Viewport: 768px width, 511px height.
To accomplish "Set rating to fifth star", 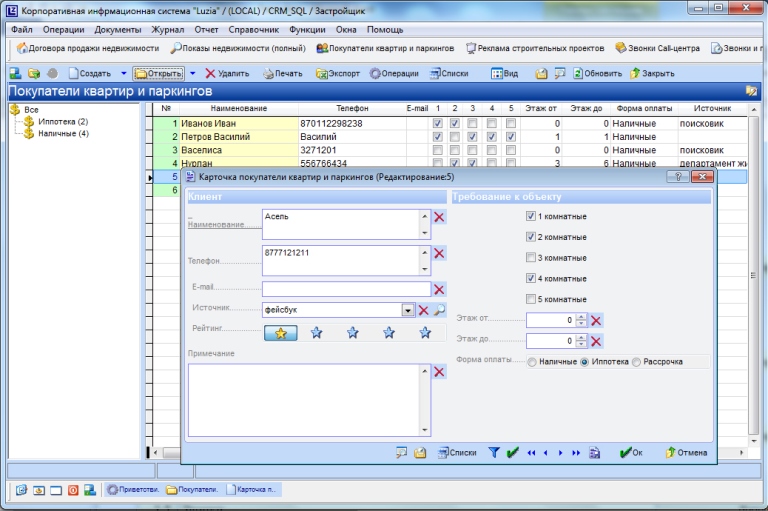I will pos(425,333).
